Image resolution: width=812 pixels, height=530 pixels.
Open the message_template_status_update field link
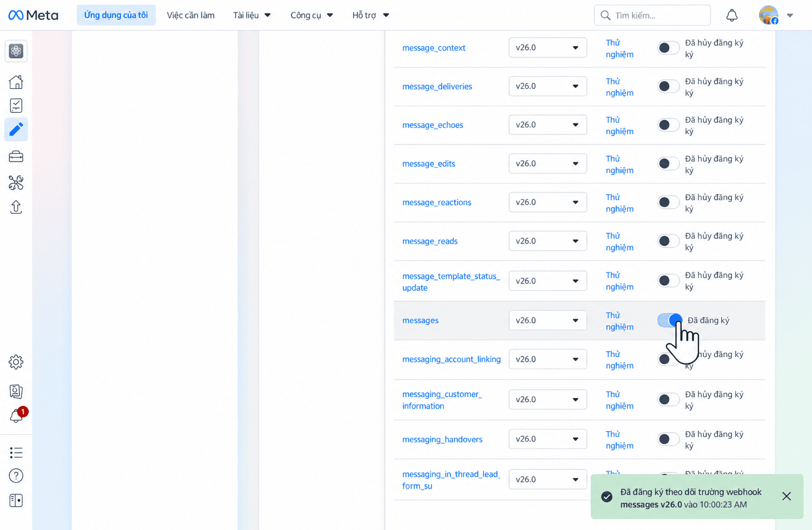[451, 282]
